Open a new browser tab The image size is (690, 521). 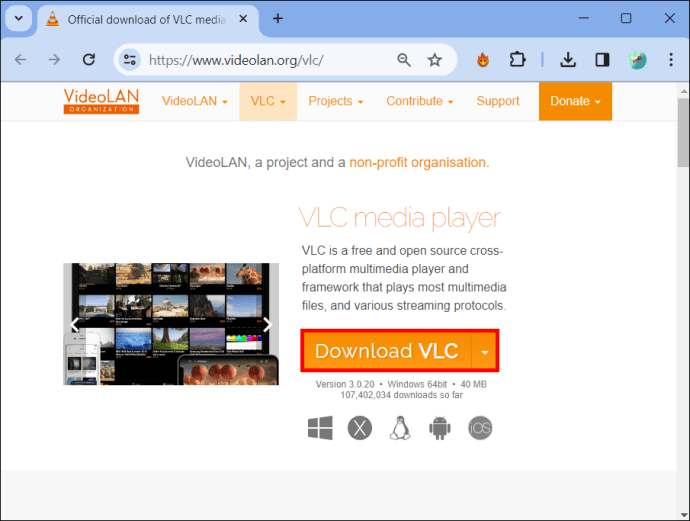click(x=278, y=18)
